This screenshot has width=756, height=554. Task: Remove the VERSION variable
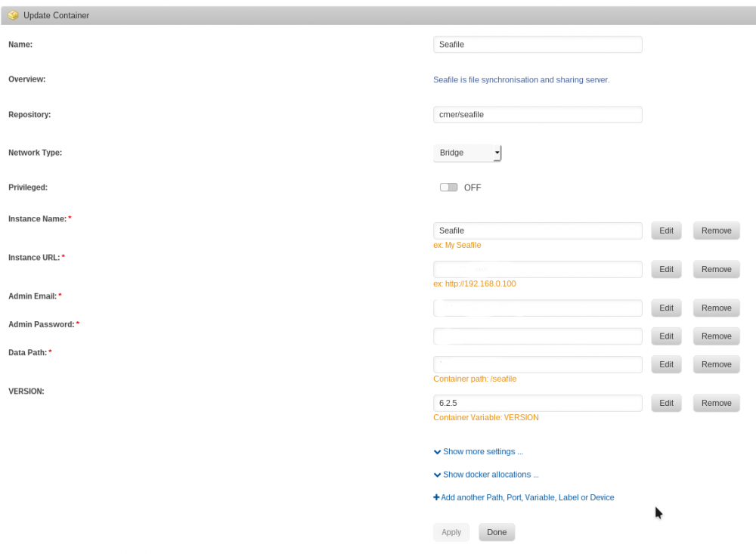pyautogui.click(x=717, y=403)
